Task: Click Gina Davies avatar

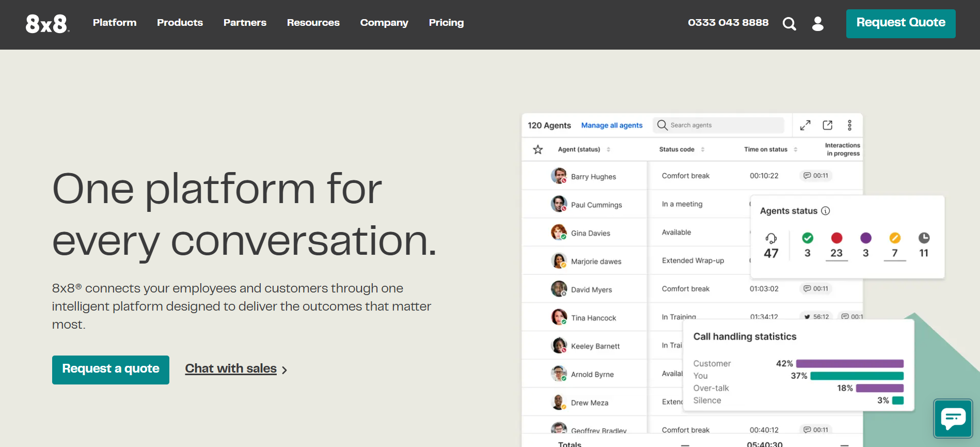Action: point(559,233)
